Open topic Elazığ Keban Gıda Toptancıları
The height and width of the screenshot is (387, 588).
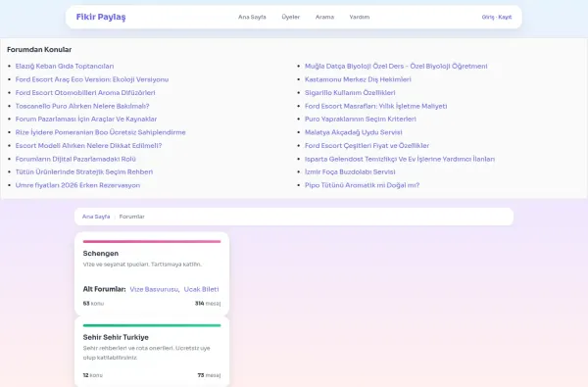coord(65,66)
